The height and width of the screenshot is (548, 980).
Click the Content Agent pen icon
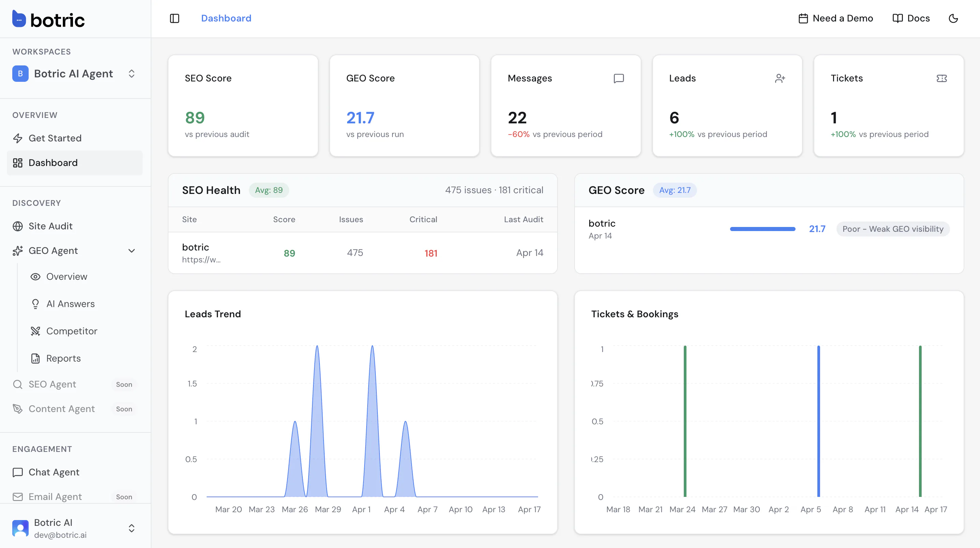17,409
